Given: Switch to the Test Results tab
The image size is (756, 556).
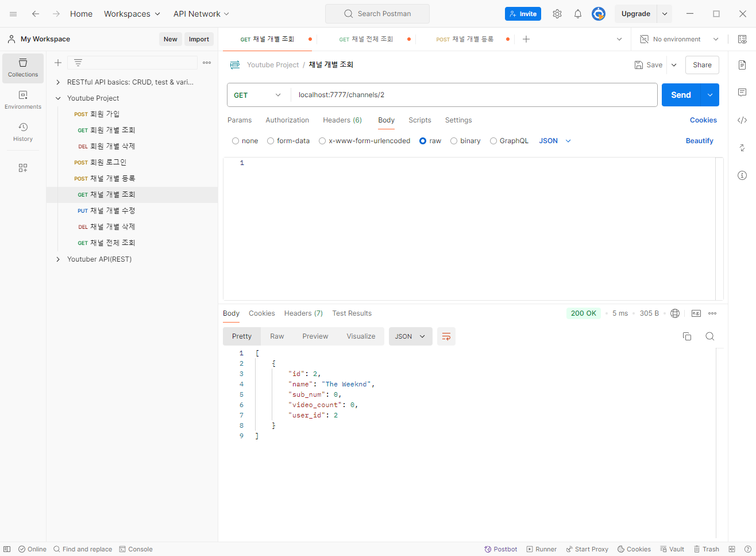Looking at the screenshot, I should pos(352,313).
